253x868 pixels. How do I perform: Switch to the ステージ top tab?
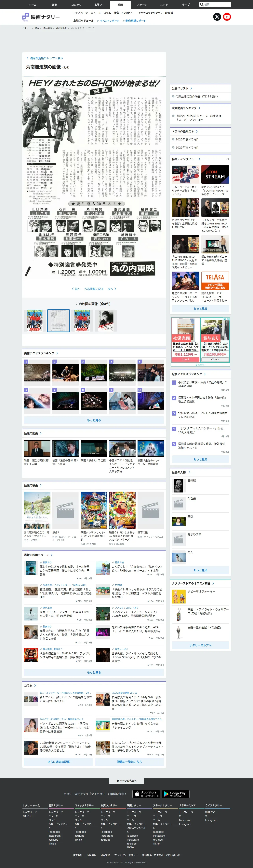click(x=142, y=5)
